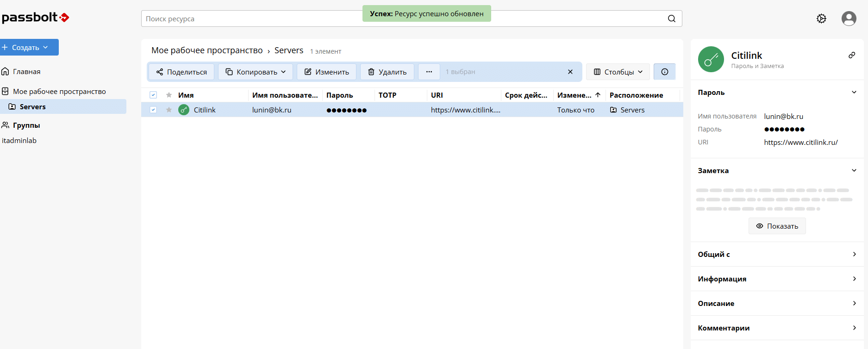Select the itadminlab group

click(19, 140)
